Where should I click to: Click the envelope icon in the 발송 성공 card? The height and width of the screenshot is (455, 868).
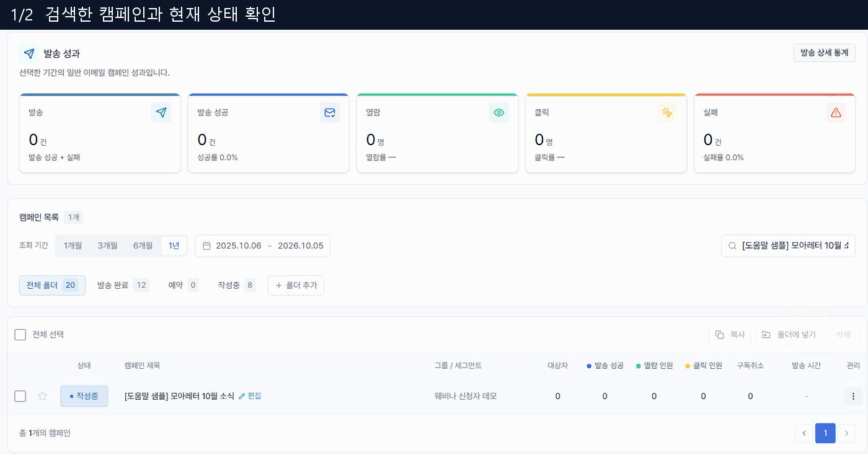330,113
